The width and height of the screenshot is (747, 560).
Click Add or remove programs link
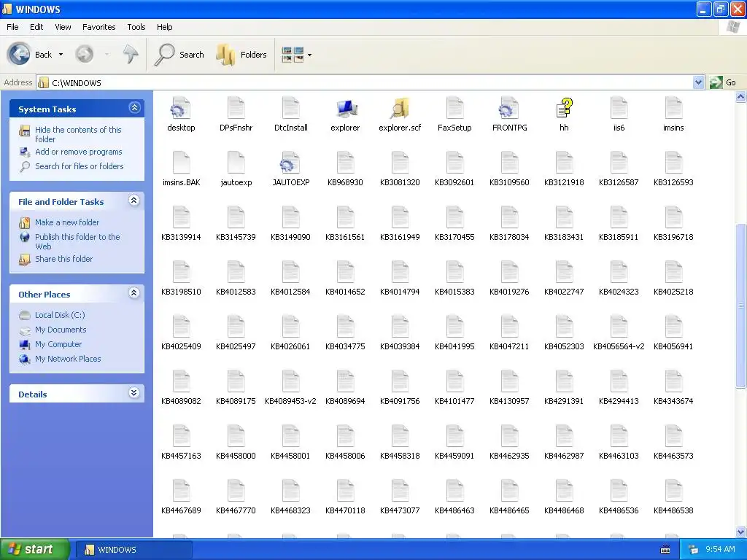pyautogui.click(x=79, y=152)
